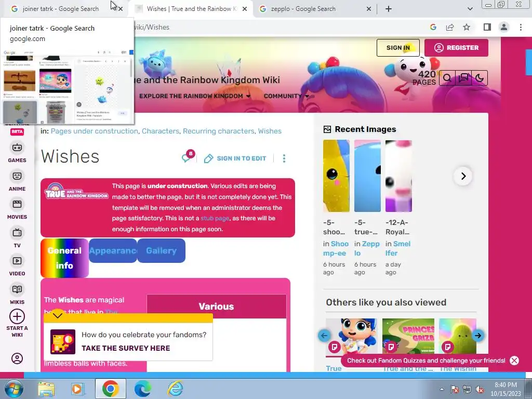Open the Chrome profile avatar

tap(504, 27)
